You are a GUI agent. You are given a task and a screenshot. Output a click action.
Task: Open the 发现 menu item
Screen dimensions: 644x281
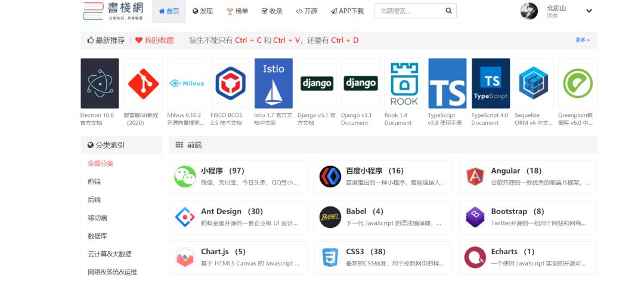tap(203, 11)
